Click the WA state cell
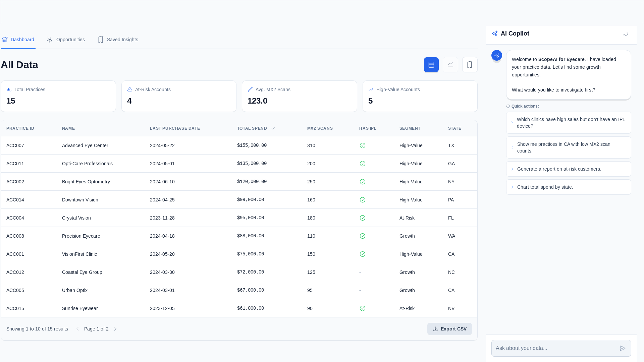Viewport: 644px width, 362px height. click(x=451, y=236)
